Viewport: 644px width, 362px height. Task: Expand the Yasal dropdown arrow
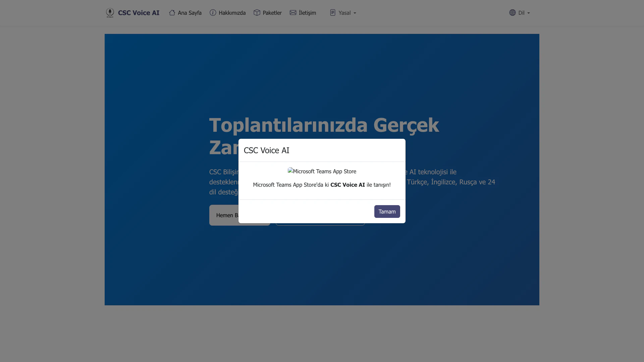coord(355,13)
